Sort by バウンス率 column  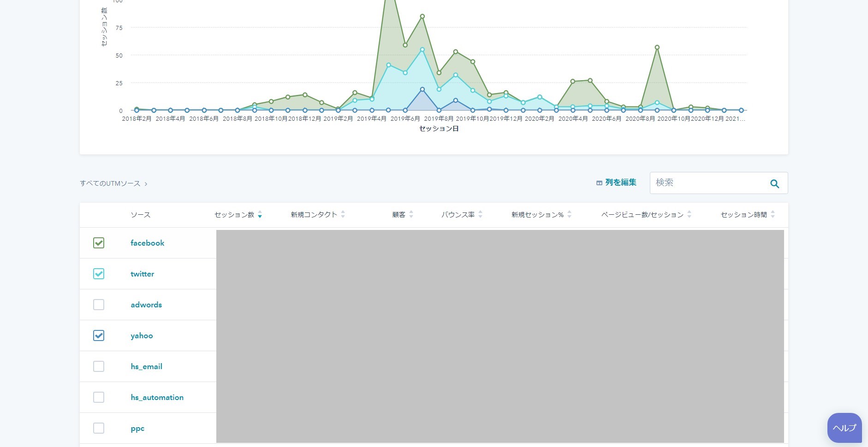pos(462,215)
